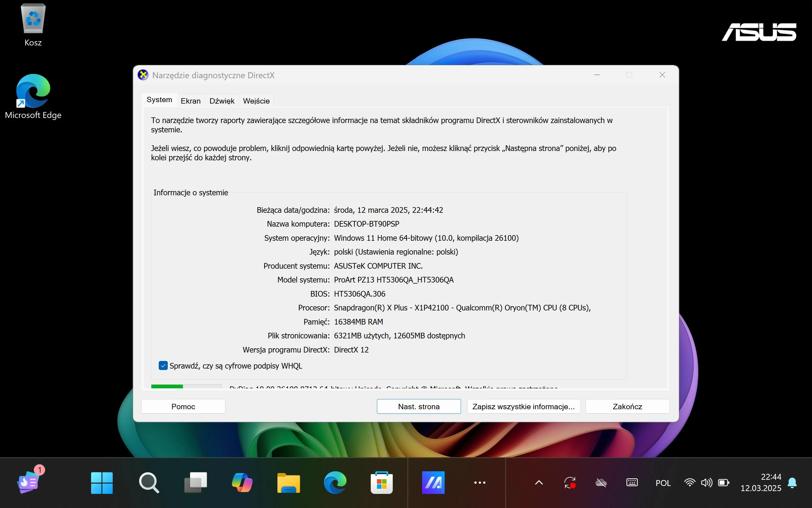812x508 pixels.
Task: Open volume speaker tray icon
Action: 706,483
